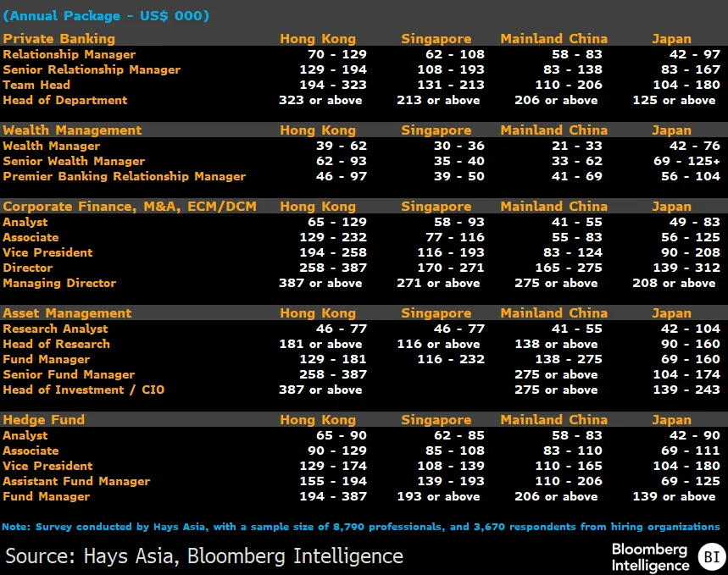
Task: Click the value 170 - 271
Action: point(451,268)
